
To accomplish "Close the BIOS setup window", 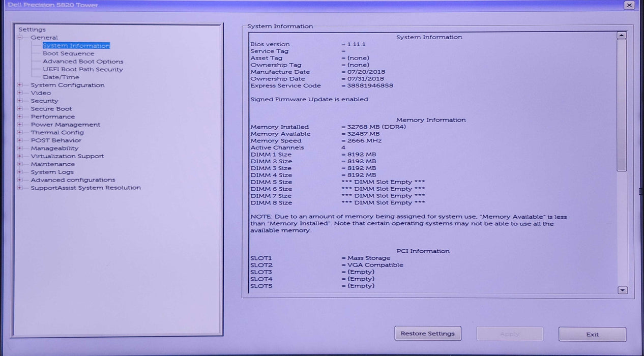I will [629, 5].
